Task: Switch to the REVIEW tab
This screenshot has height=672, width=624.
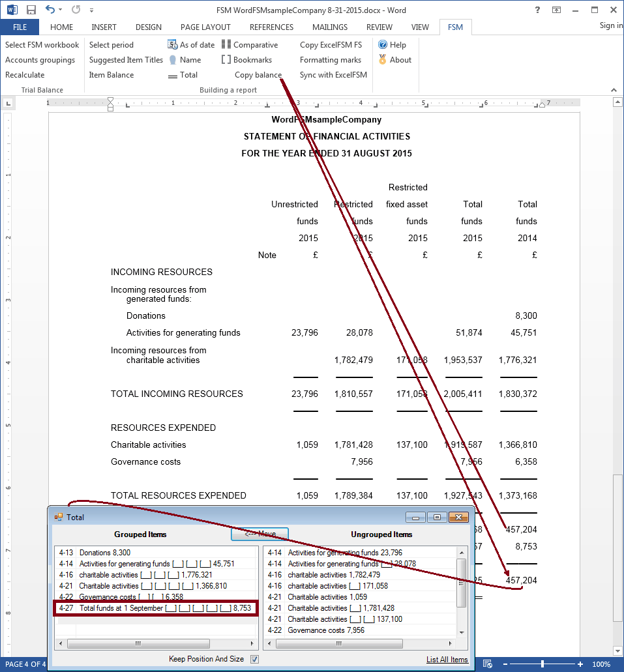Action: tap(379, 27)
